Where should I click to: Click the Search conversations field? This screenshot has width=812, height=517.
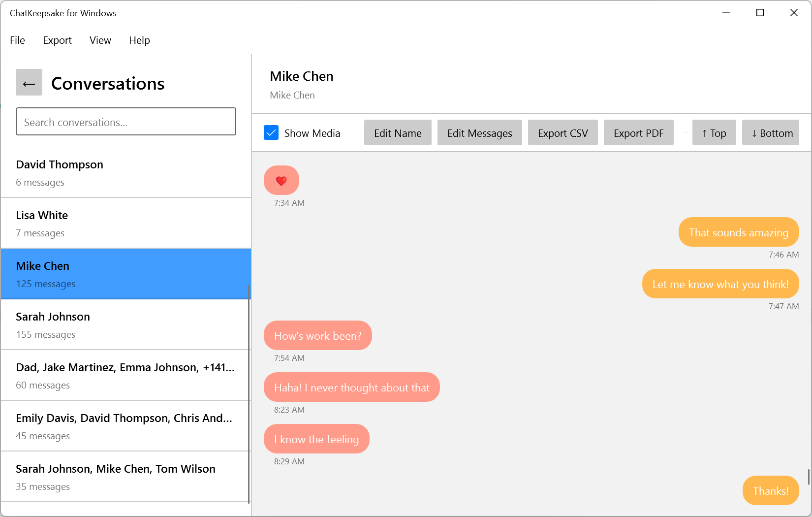point(126,122)
